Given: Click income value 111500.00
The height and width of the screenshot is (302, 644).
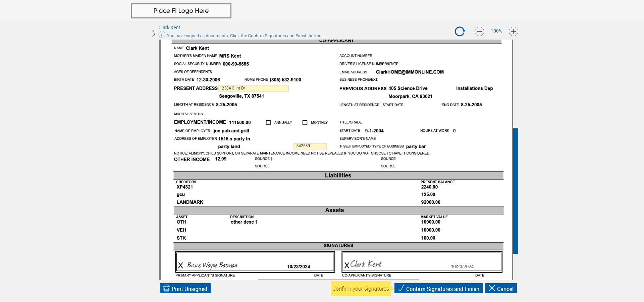Looking at the screenshot, I should [240, 123].
